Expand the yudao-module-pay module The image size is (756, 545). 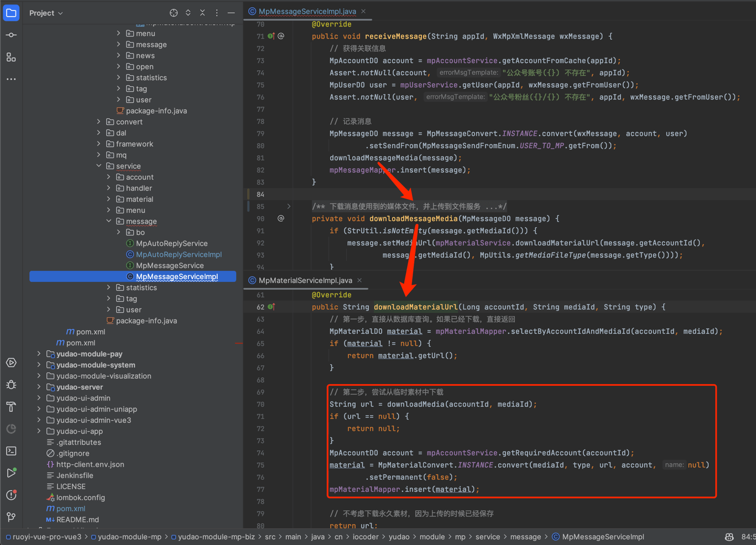[39, 354]
